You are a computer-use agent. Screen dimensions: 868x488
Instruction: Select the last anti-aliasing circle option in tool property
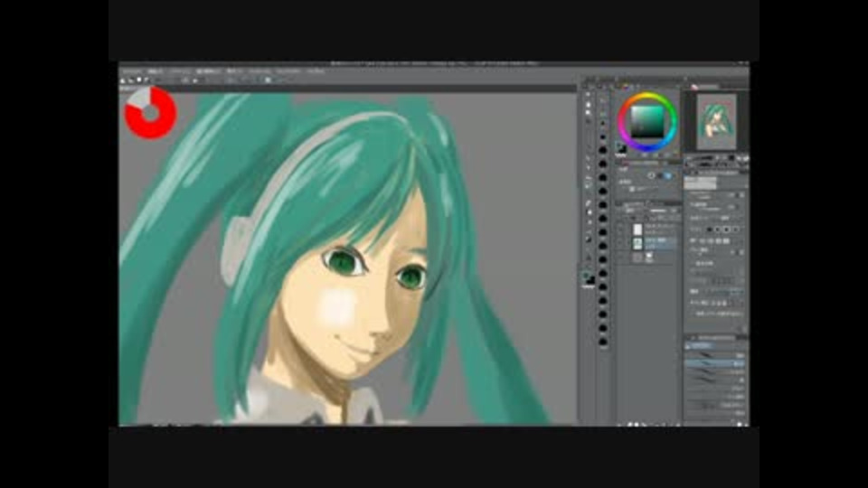736,229
